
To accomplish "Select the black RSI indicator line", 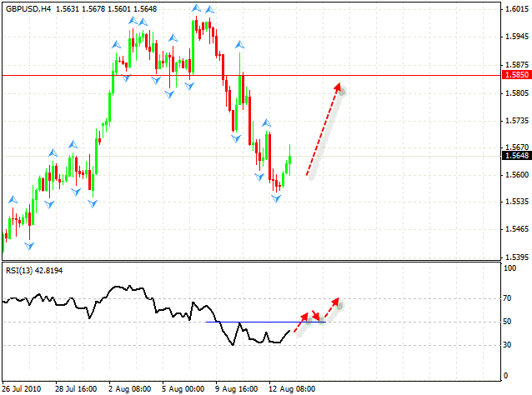I will click(146, 315).
